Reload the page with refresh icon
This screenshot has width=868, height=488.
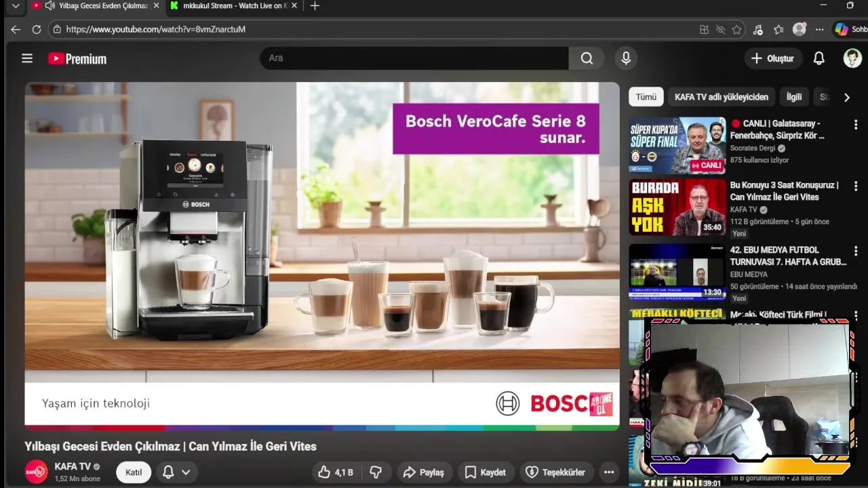[37, 30]
